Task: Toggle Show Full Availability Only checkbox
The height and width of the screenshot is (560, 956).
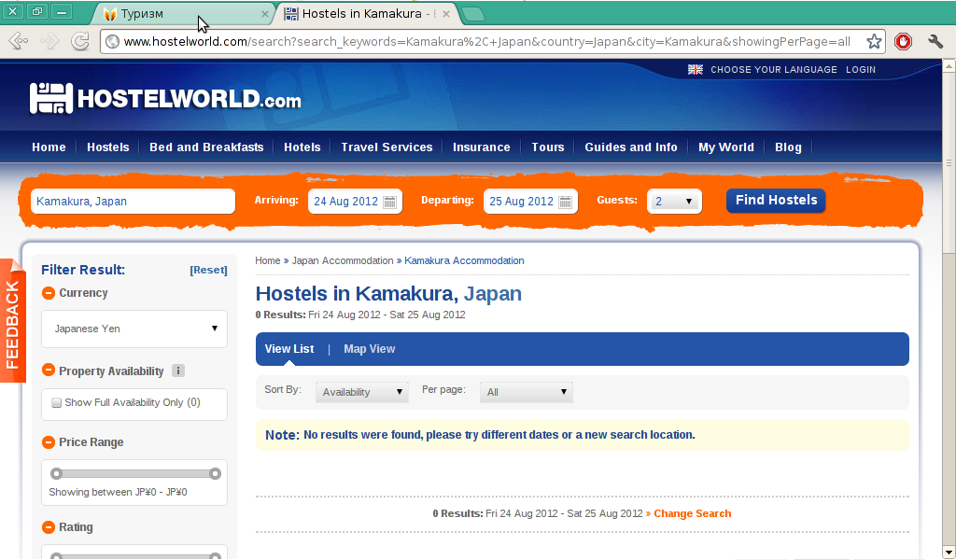Action: tap(56, 403)
